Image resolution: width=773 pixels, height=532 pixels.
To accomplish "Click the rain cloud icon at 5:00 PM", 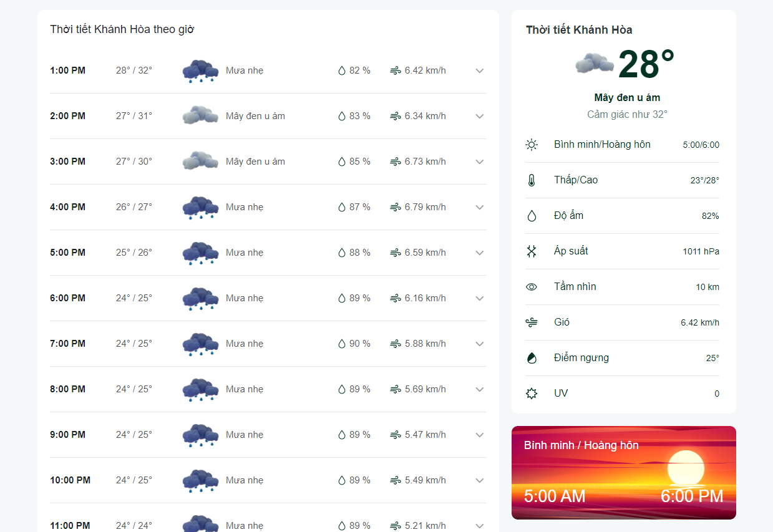I will pos(200,253).
